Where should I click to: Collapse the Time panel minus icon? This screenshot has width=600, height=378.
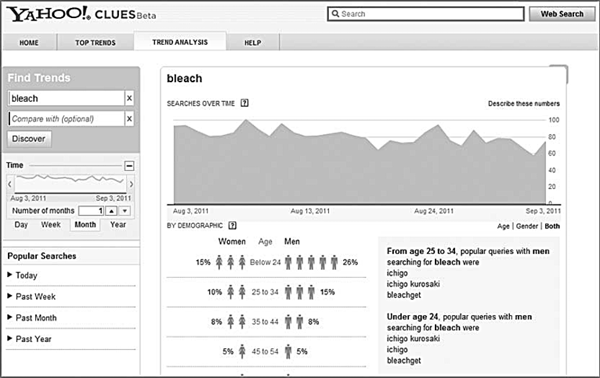[129, 166]
